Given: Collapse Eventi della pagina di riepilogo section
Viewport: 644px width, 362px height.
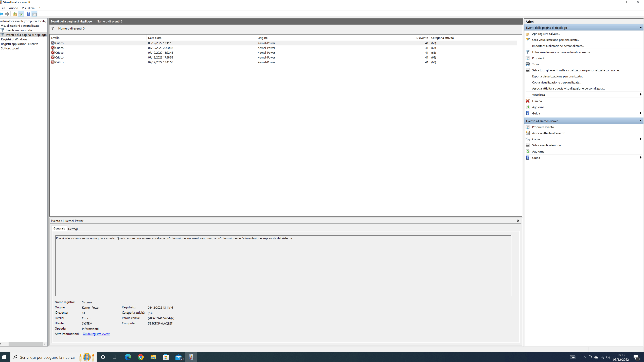Looking at the screenshot, I should tap(640, 27).
